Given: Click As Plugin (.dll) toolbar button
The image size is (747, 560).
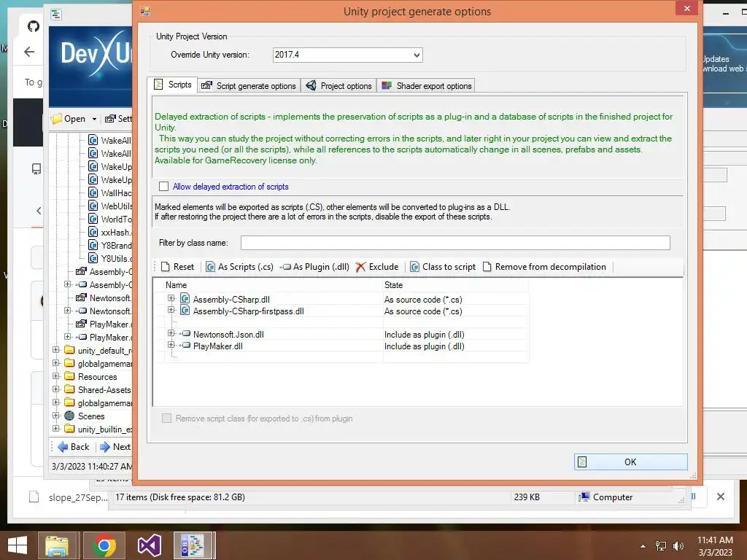Looking at the screenshot, I should 315,267.
